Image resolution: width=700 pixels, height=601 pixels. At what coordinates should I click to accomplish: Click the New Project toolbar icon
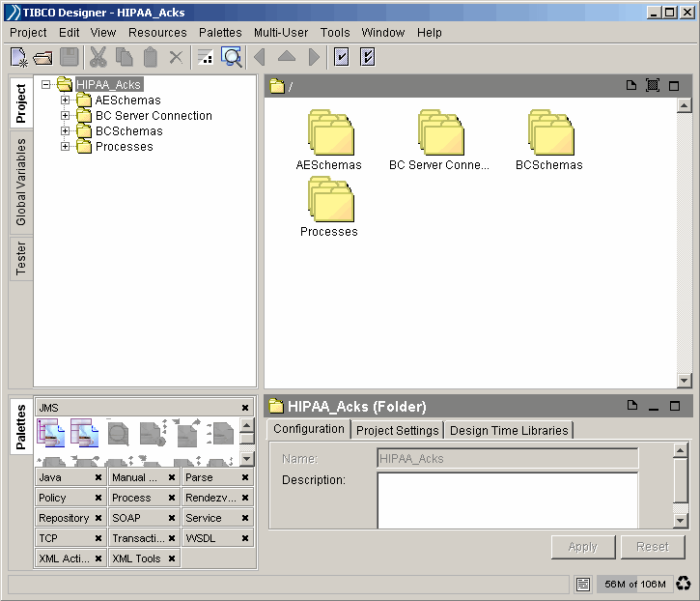click(x=19, y=57)
